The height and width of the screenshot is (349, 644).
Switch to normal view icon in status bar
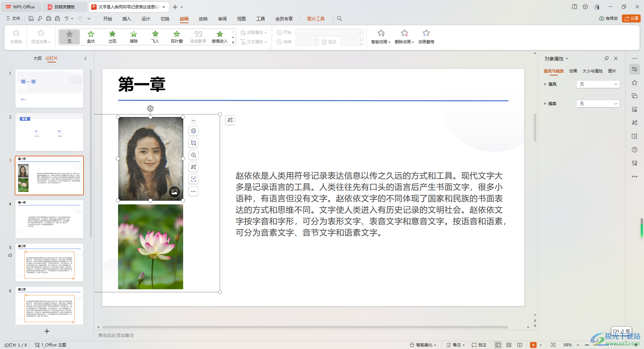(498, 345)
